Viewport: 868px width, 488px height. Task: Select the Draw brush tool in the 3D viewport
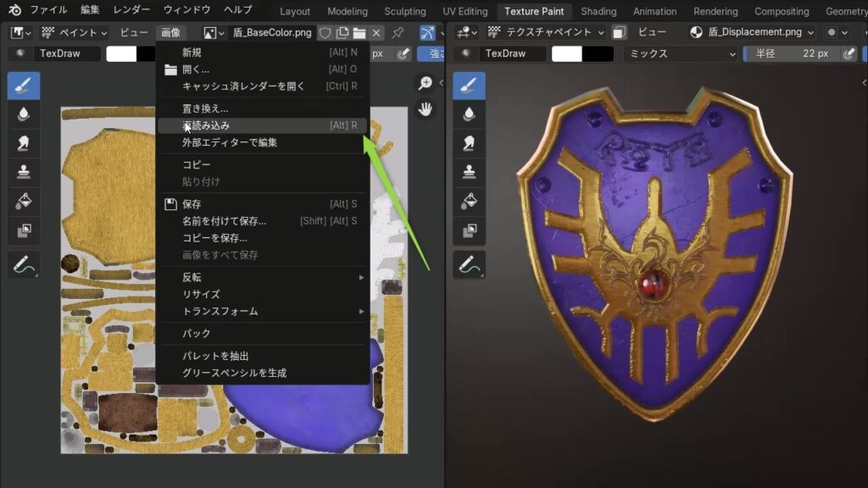pyautogui.click(x=469, y=86)
